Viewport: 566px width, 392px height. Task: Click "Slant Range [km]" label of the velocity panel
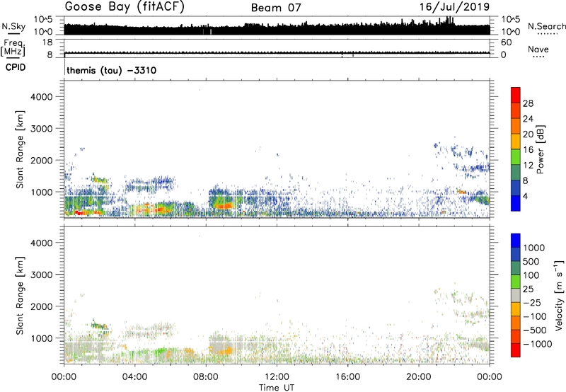pyautogui.click(x=20, y=295)
